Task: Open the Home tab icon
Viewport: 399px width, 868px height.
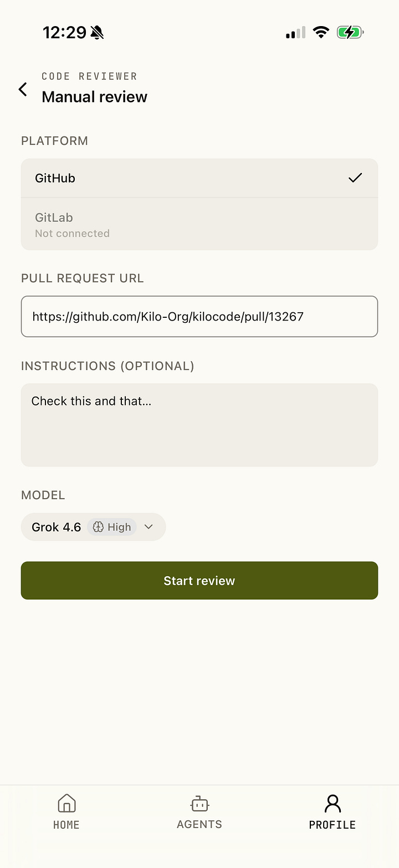Action: point(66,803)
